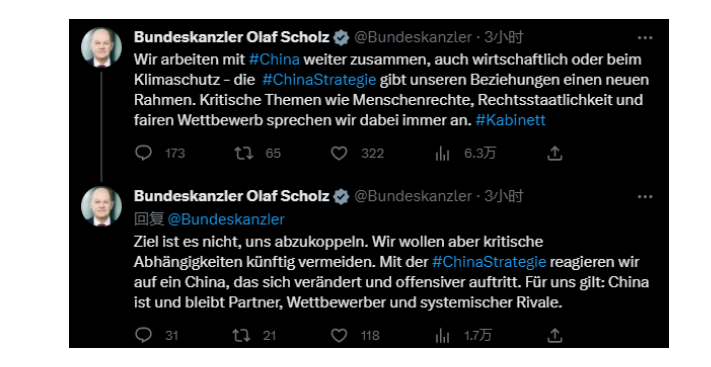Open the #China hashtag in first tweet

(274, 59)
